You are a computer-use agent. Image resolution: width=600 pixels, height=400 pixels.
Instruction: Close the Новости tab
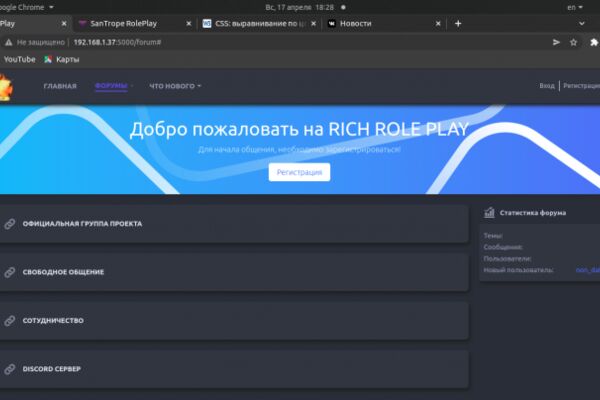[438, 24]
